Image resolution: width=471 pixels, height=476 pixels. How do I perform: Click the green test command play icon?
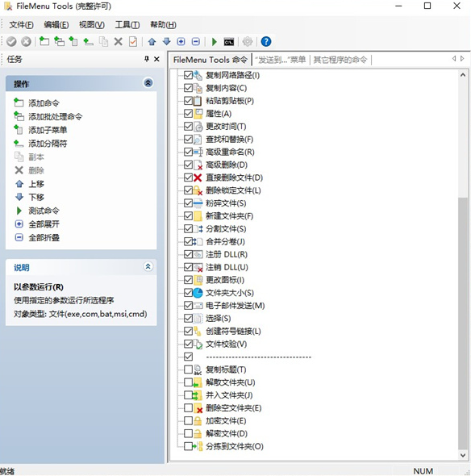pos(215,41)
